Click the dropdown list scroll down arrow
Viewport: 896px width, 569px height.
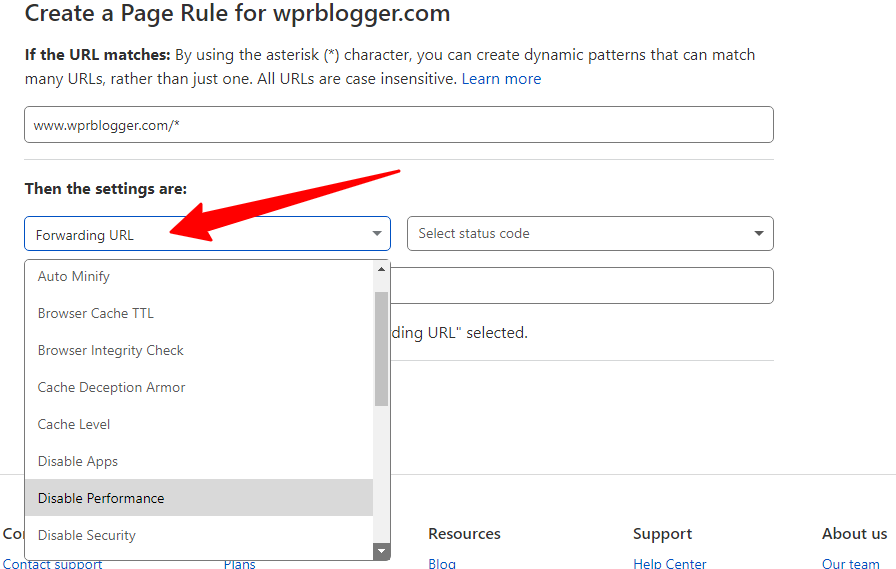pos(381,551)
